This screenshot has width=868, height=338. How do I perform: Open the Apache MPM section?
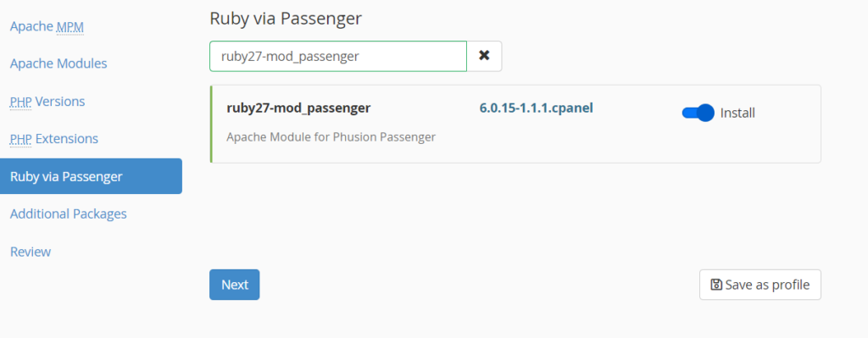47,26
